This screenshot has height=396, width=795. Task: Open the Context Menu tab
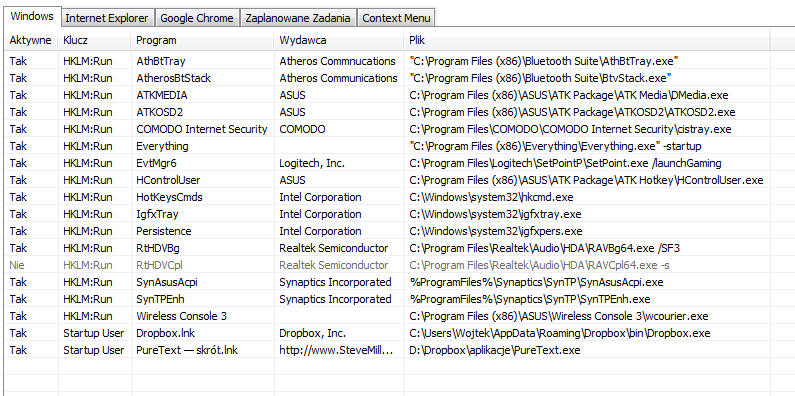tap(396, 18)
